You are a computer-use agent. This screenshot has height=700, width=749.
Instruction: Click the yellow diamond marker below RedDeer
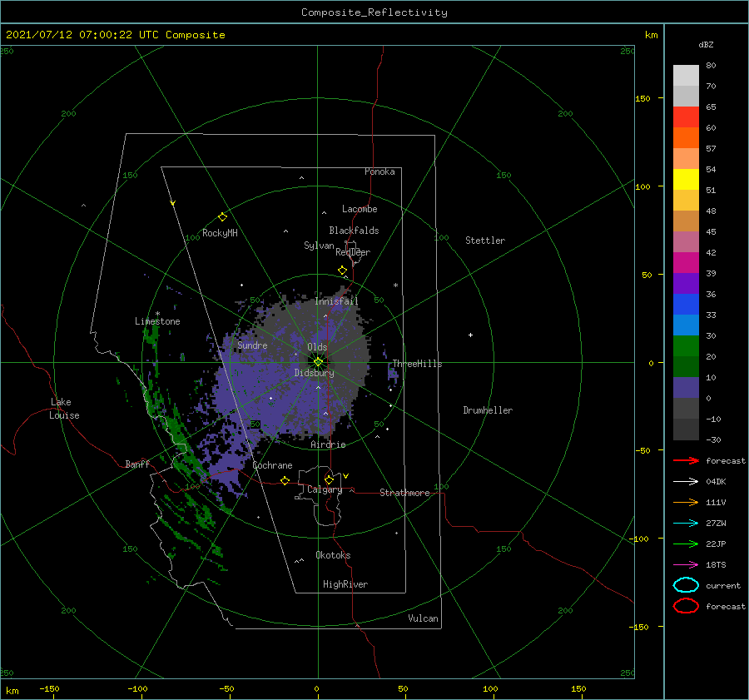343,271
